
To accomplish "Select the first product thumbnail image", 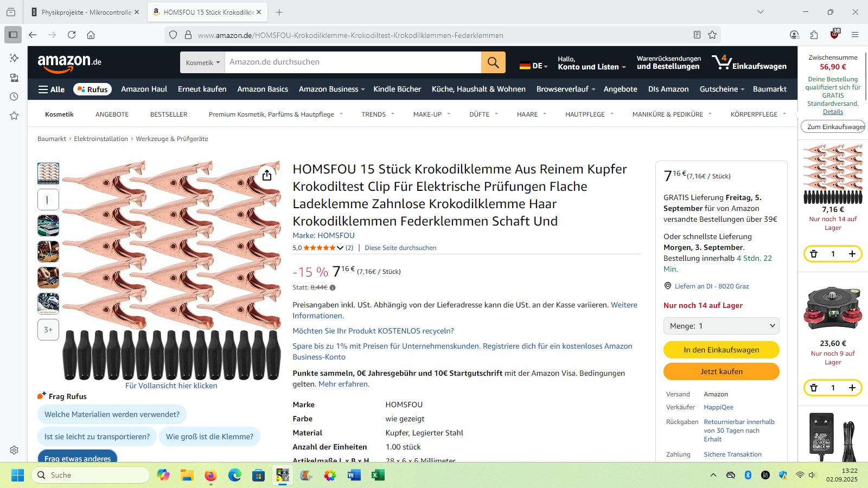I will 48,174.
